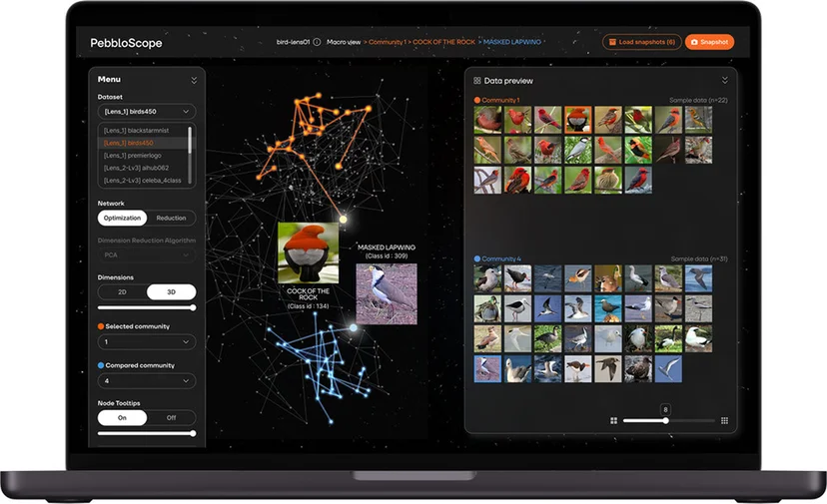
Task: Select the 2D dimensions option
Action: click(x=122, y=292)
